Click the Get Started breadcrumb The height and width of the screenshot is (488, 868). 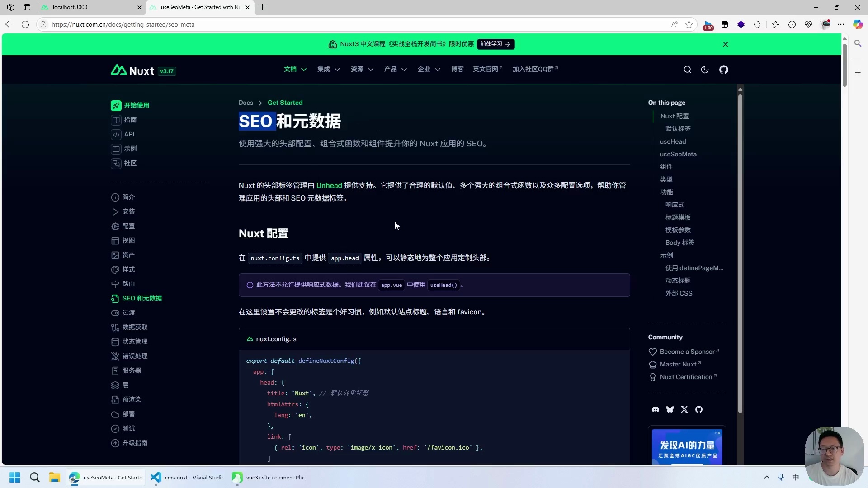285,103
